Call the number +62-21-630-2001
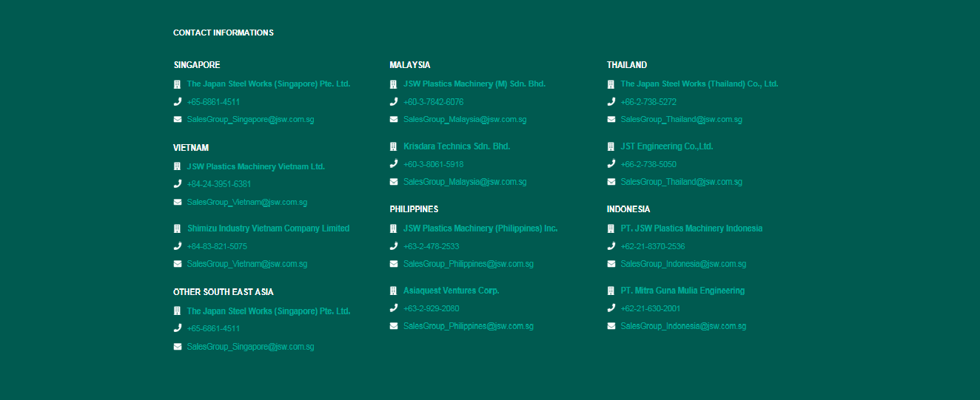Image resolution: width=980 pixels, height=400 pixels. pos(650,308)
